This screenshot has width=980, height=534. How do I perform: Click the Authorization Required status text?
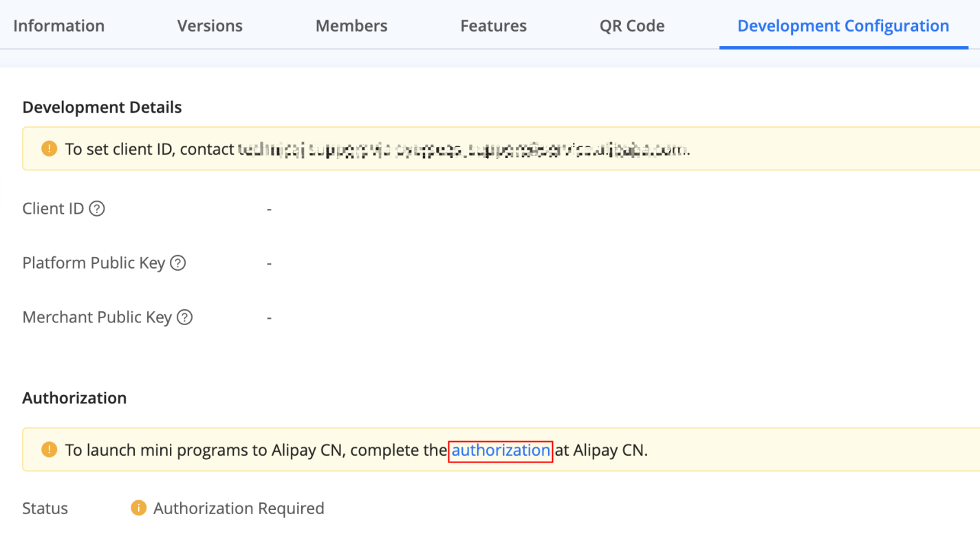click(x=239, y=508)
